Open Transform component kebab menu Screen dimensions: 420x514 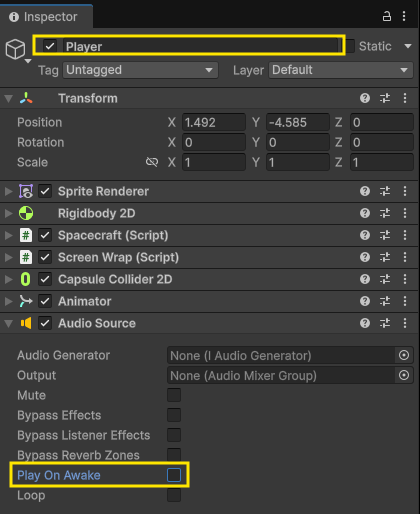tap(405, 98)
